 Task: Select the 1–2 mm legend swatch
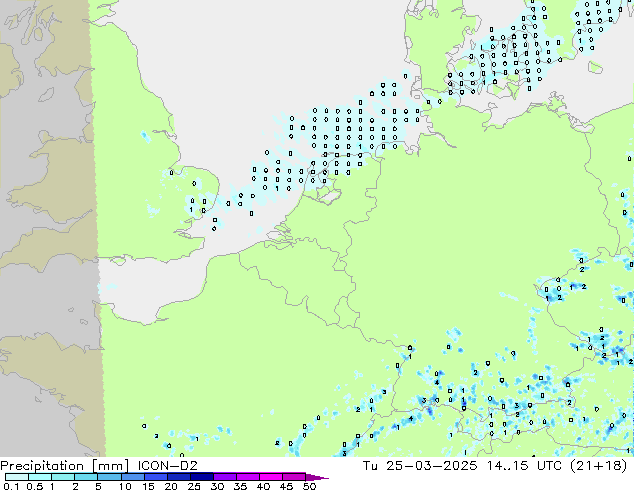coord(63,477)
